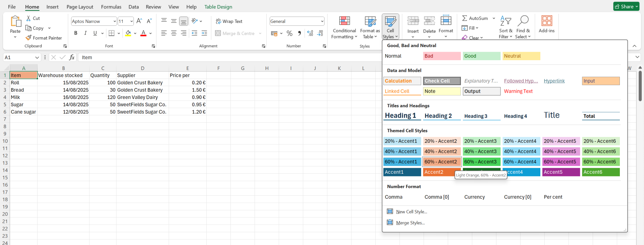The height and width of the screenshot is (245, 644).
Task: Switch to the Formulas tab
Action: pos(111,7)
